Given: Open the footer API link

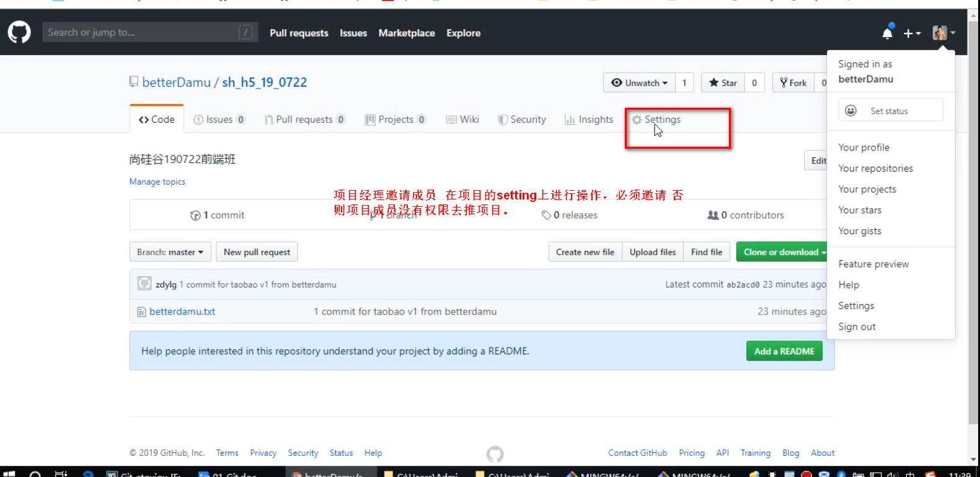Looking at the screenshot, I should coord(723,453).
